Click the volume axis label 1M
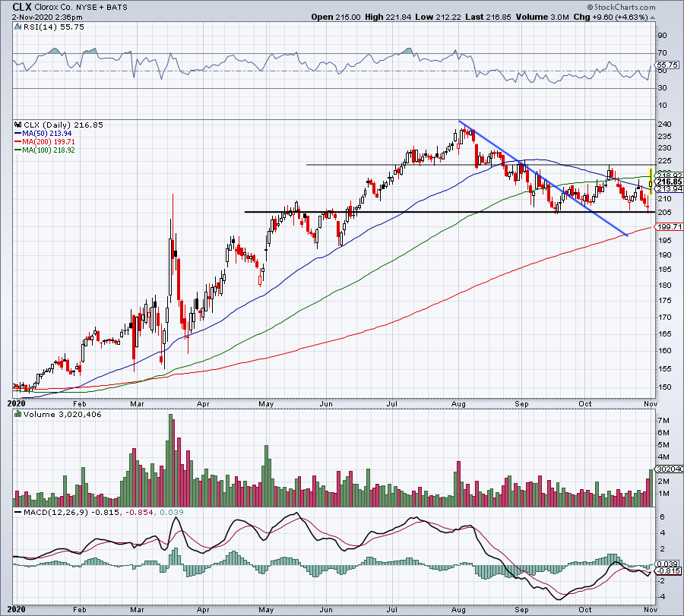The image size is (684, 616). tap(663, 494)
